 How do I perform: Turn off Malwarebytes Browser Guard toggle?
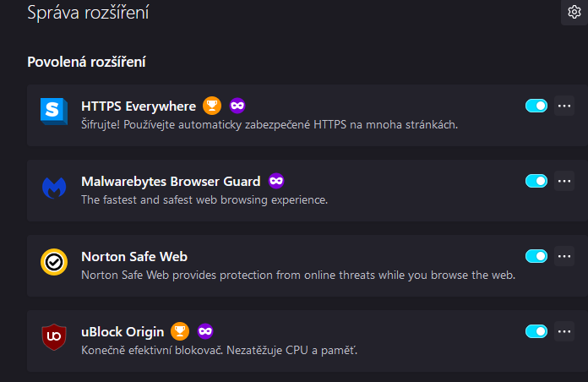pyautogui.click(x=536, y=181)
